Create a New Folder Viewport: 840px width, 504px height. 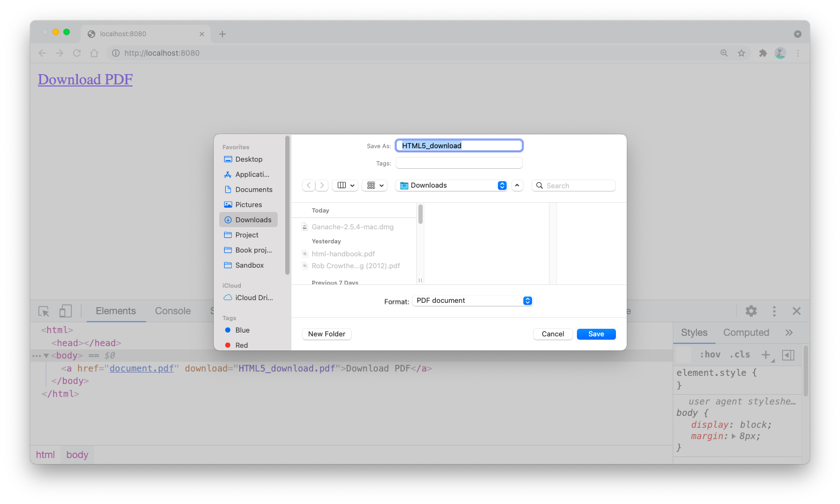[x=327, y=334]
